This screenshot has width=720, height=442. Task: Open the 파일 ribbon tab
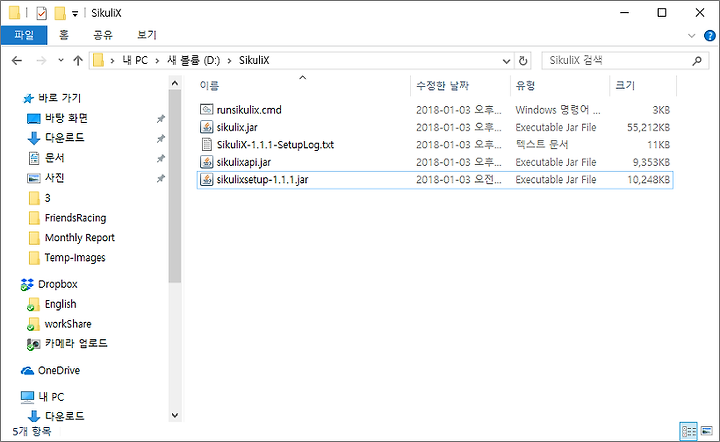pos(24,35)
